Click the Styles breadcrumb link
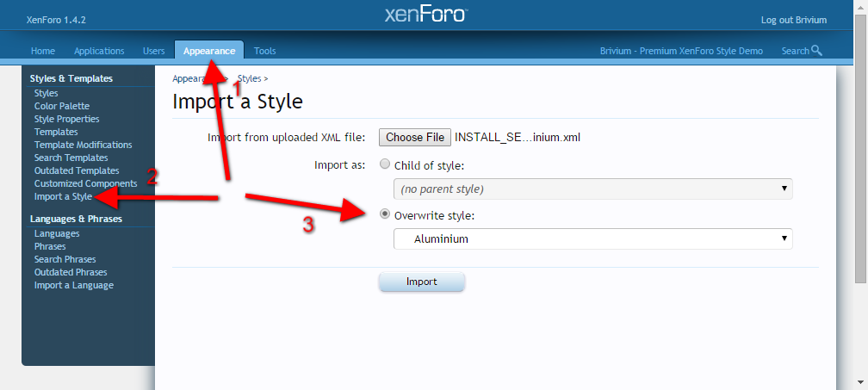Viewport: 868px width, 390px height. (249, 78)
